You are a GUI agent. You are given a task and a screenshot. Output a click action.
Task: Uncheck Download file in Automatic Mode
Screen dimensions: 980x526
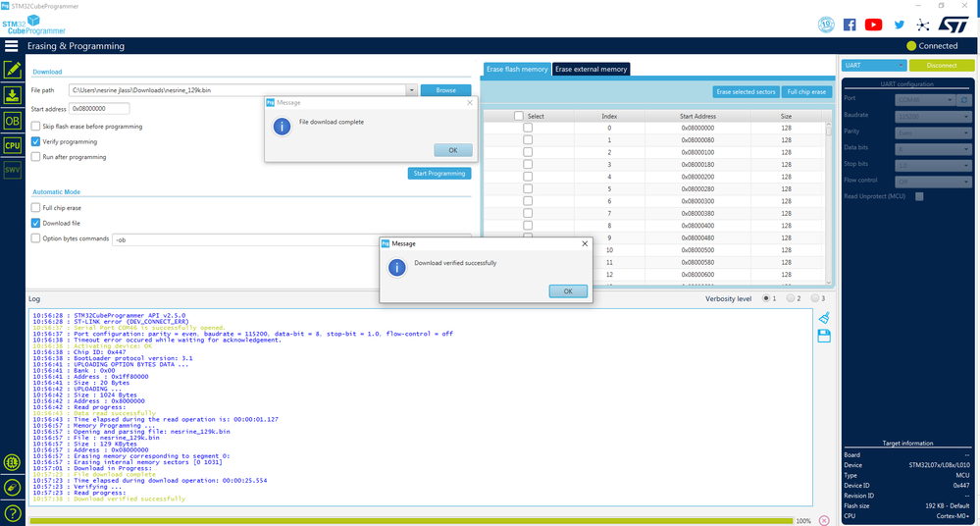pyautogui.click(x=35, y=223)
